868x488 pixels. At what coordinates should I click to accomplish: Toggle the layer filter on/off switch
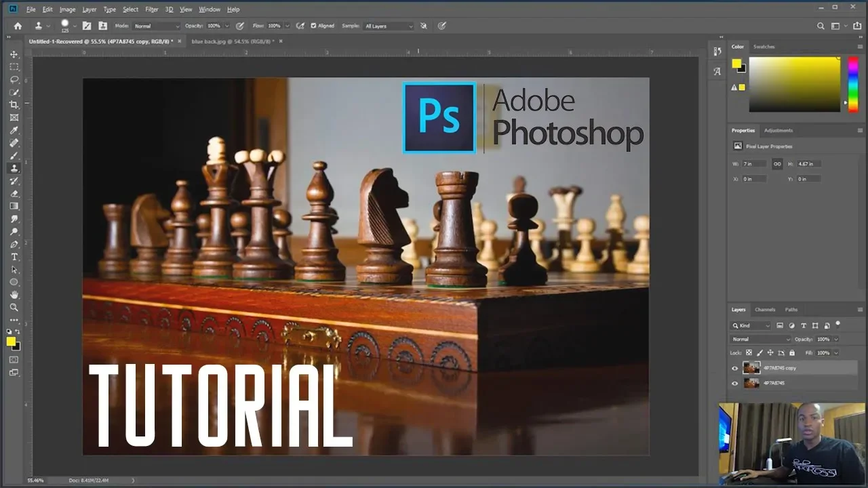(x=837, y=324)
